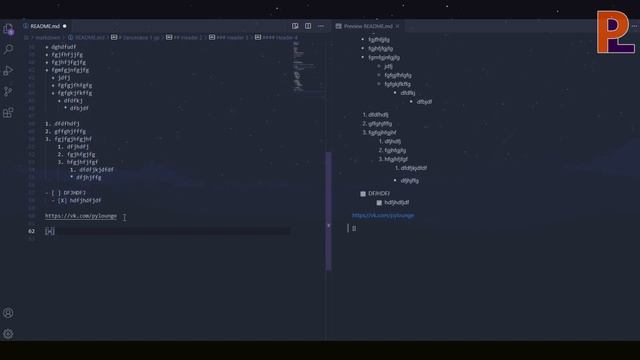Screen dimensions: 640x360
Task: Open the level-one header breadcrumb
Action: pos(137,38)
